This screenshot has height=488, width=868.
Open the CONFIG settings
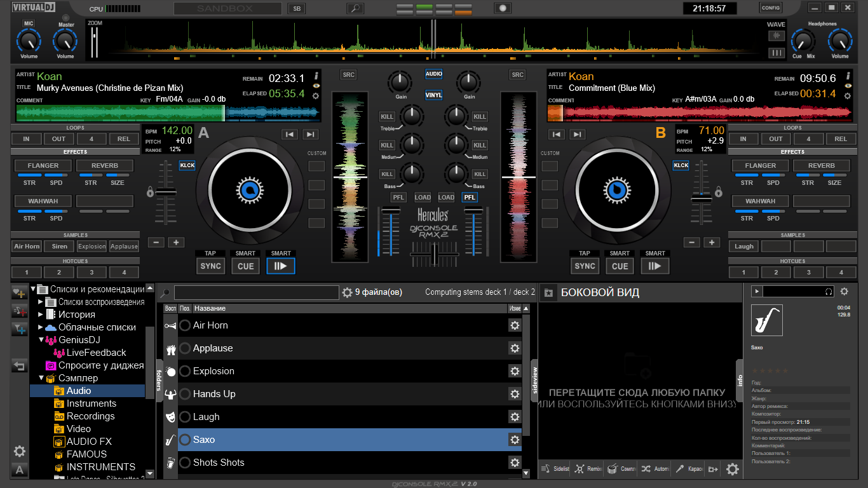click(x=770, y=8)
